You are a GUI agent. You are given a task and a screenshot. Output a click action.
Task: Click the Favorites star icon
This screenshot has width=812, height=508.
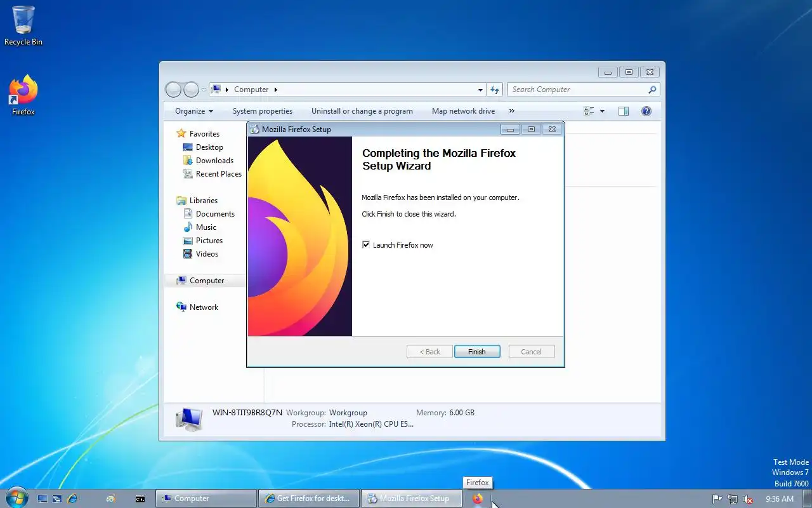[181, 133]
